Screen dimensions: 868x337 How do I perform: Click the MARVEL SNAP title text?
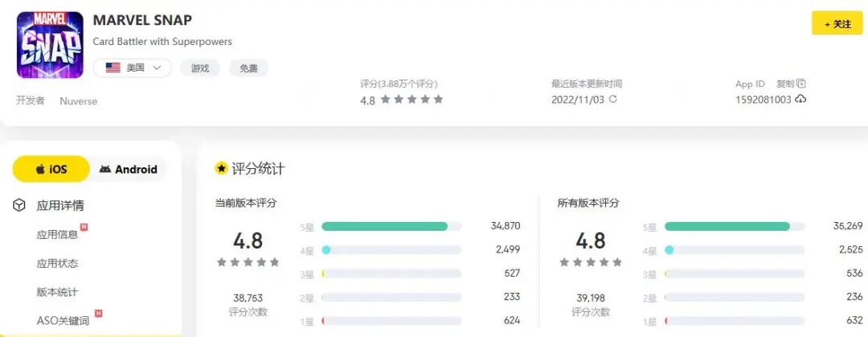(x=142, y=20)
